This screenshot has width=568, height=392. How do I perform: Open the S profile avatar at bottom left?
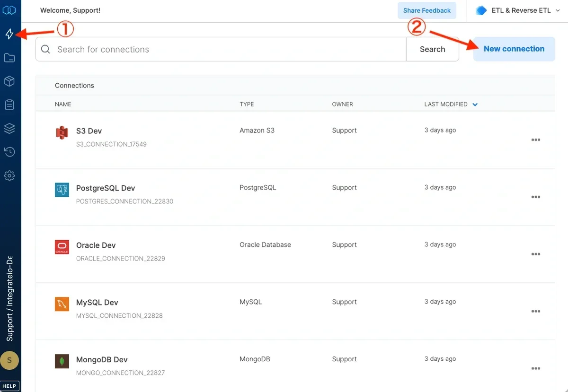tap(10, 360)
